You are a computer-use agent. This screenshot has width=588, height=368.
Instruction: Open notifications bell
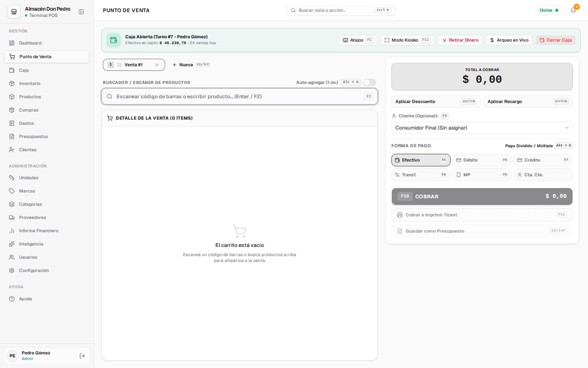(x=573, y=10)
